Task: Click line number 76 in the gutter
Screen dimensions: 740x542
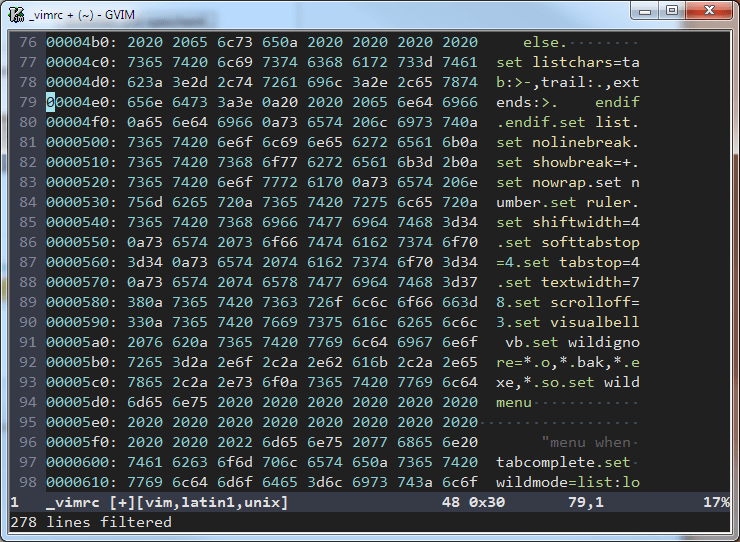Action: pos(28,42)
